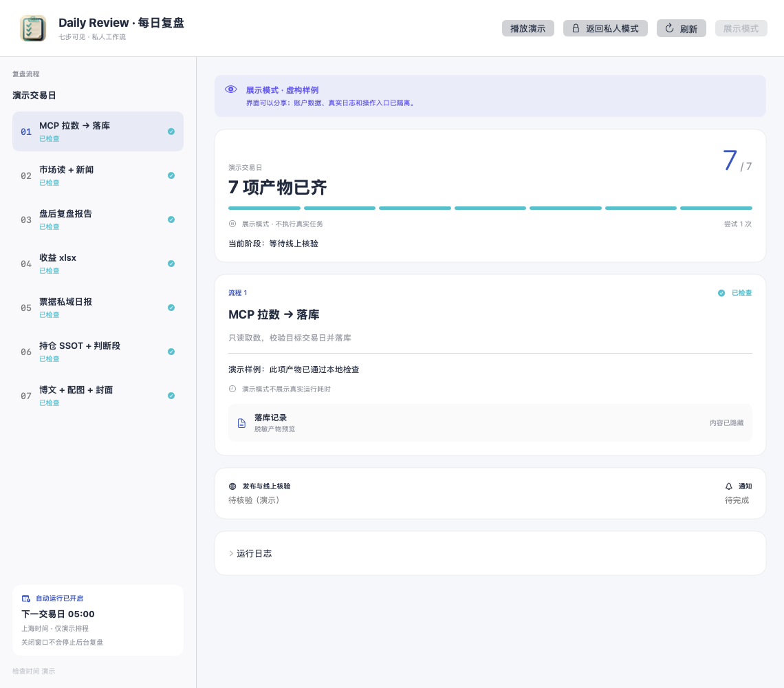Click the check icon on 博文 + 配图 row
This screenshot has width=784, height=688.
(171, 396)
